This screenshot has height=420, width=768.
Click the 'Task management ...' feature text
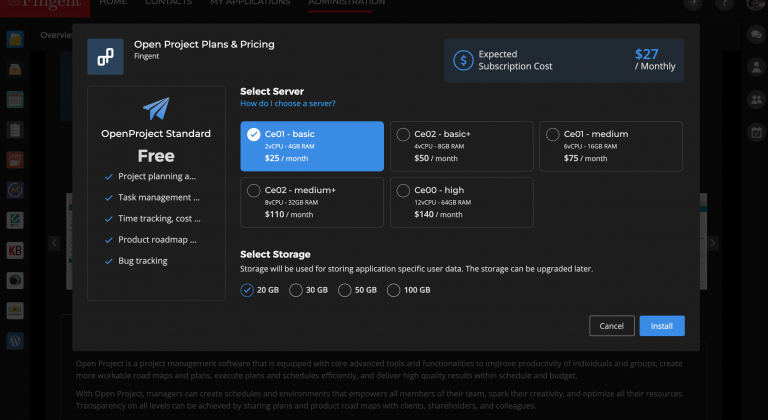pos(159,198)
